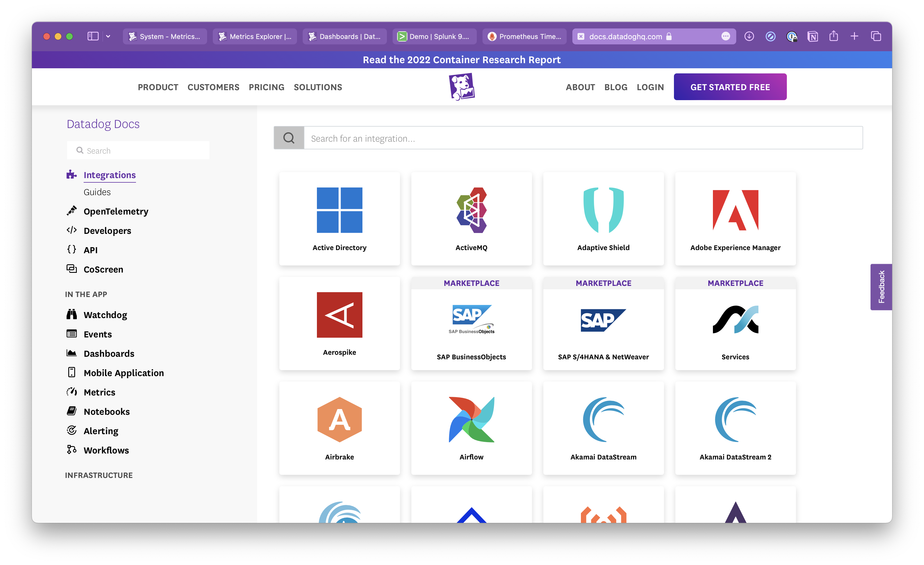Go to the BLOG link

point(616,87)
